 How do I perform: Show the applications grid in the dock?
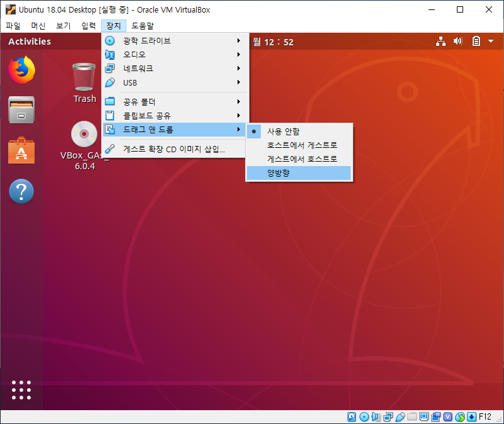[21, 390]
